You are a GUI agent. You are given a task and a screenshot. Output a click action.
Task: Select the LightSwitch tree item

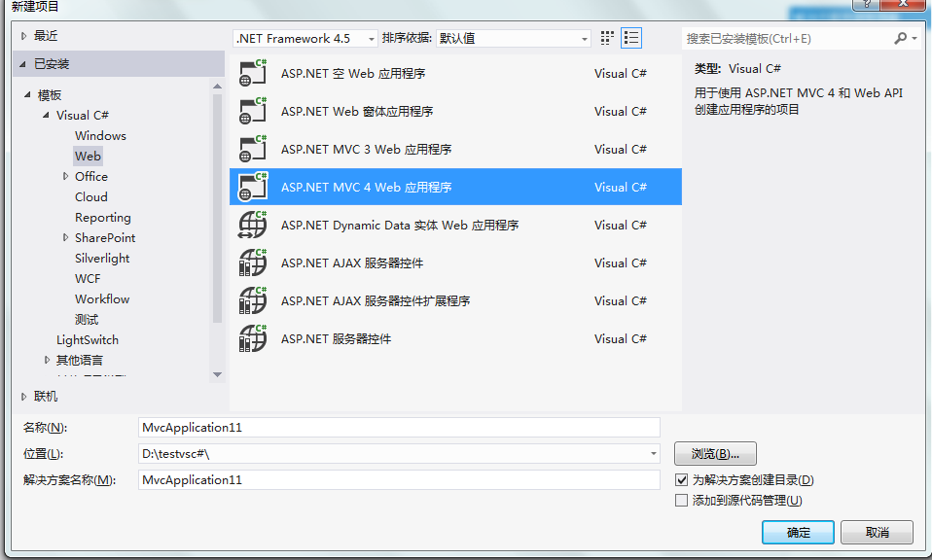88,339
